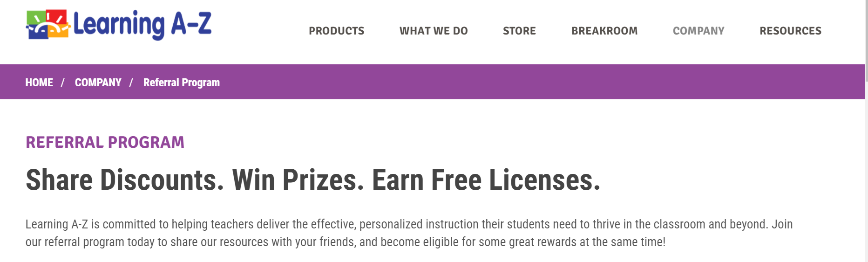Open the BREAKROOM navigation item

(604, 31)
